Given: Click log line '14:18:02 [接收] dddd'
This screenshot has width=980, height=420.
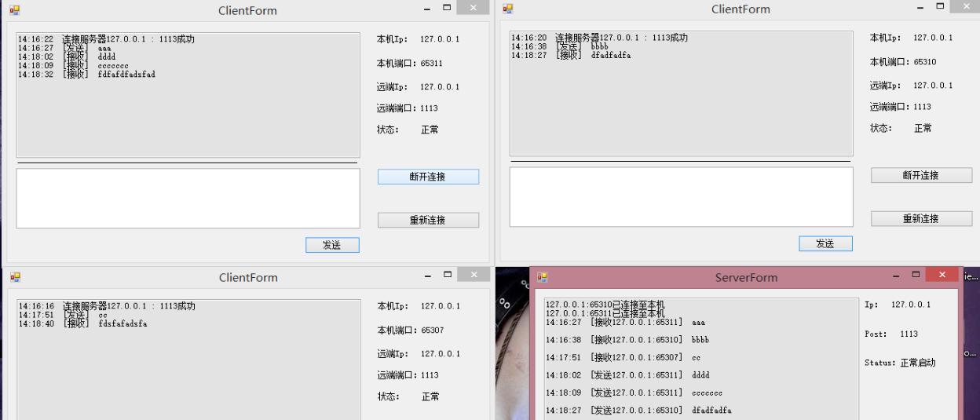Looking at the screenshot, I should [x=67, y=57].
